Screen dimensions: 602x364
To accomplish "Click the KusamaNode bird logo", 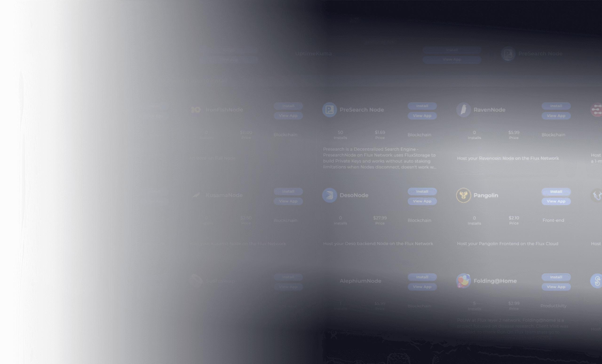I will click(x=196, y=195).
